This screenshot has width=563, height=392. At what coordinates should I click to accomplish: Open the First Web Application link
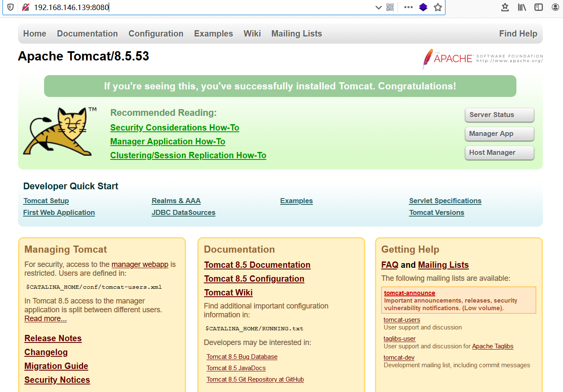(x=59, y=212)
